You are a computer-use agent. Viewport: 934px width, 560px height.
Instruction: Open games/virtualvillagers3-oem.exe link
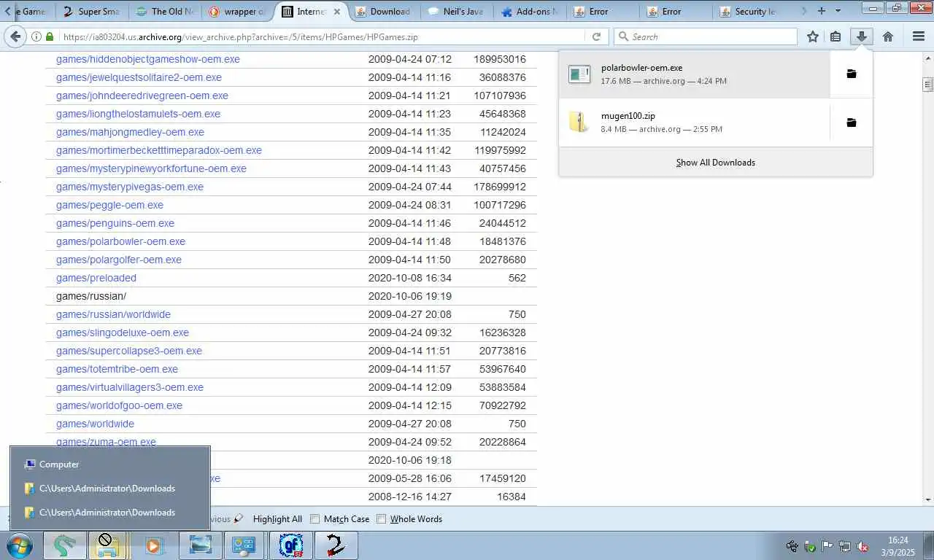[130, 387]
